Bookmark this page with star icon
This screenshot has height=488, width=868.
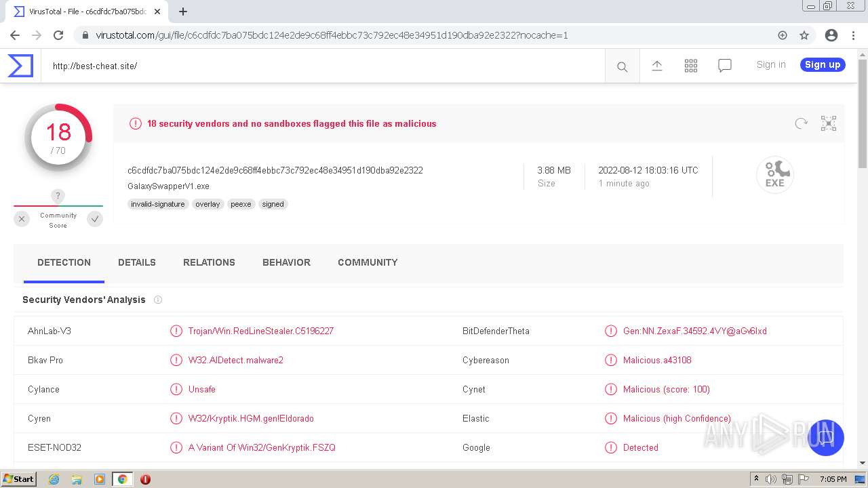[x=804, y=35]
